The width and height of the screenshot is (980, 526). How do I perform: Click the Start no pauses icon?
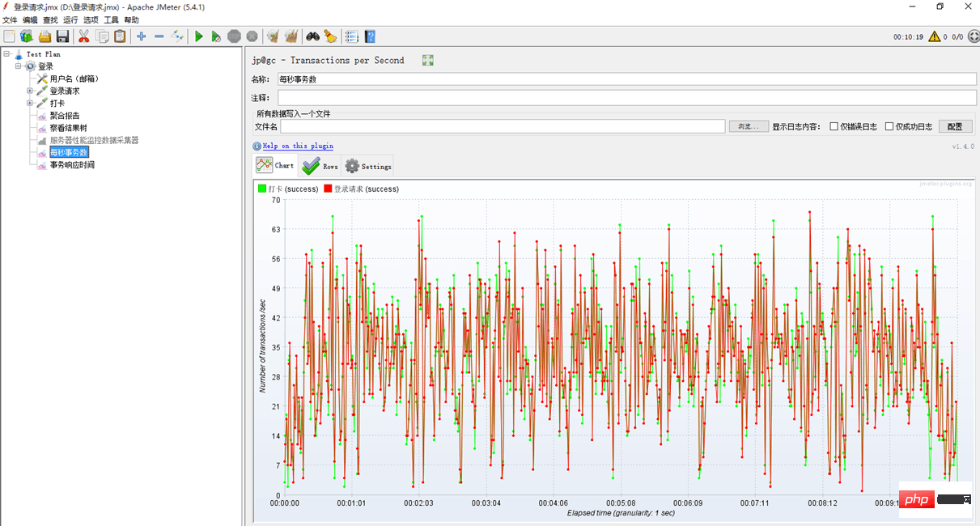216,36
